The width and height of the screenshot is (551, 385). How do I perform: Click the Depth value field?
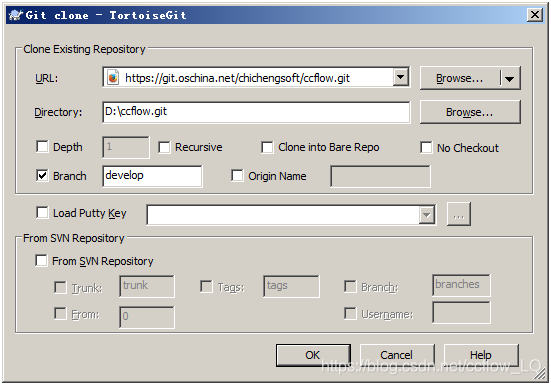click(x=125, y=147)
